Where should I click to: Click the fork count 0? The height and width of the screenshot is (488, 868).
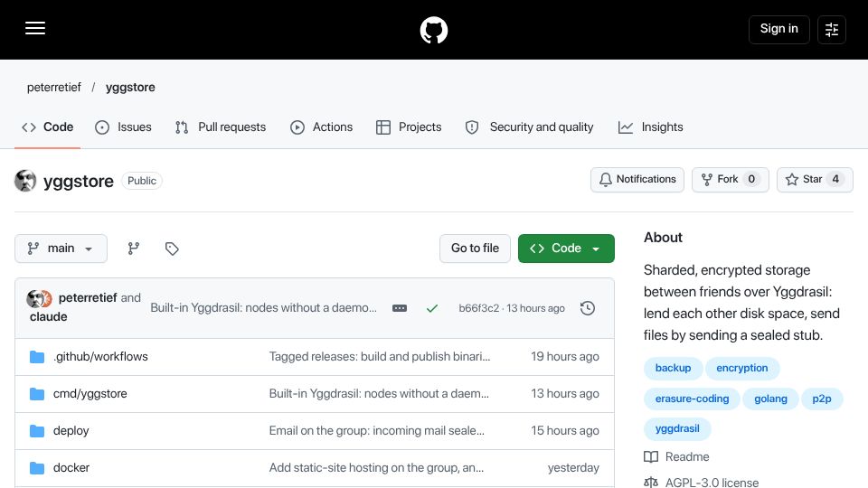point(751,179)
